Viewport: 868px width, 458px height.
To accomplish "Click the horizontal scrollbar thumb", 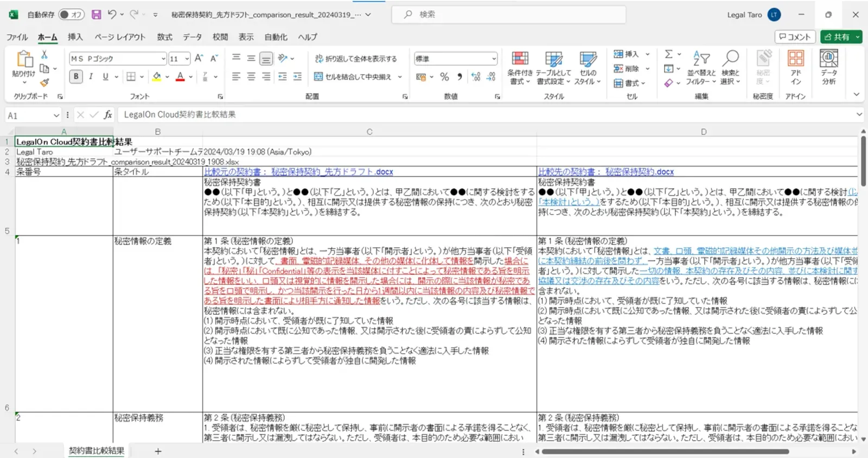I will click(665, 451).
